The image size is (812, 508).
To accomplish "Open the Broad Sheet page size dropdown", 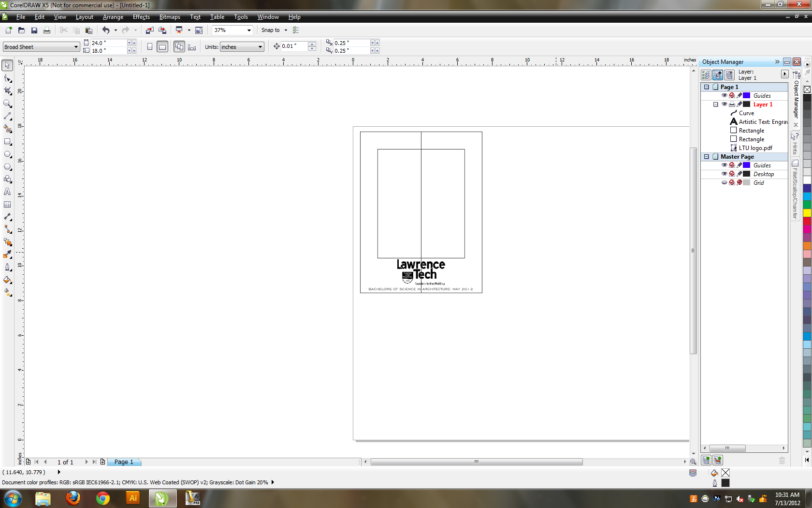I will click(x=76, y=47).
